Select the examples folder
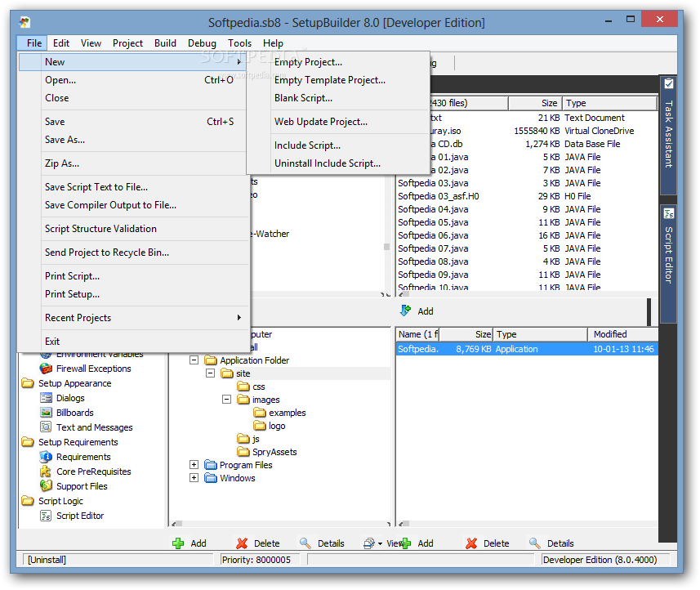The width and height of the screenshot is (700, 590). (x=287, y=413)
